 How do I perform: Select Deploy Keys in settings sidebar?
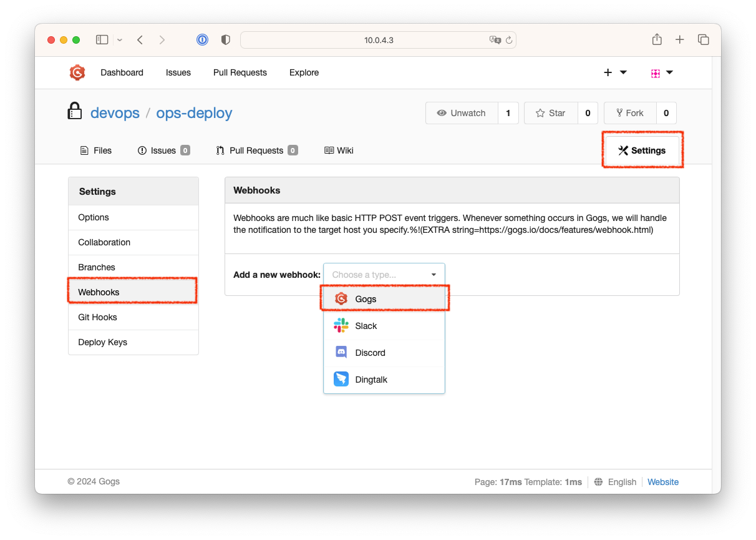coord(133,342)
